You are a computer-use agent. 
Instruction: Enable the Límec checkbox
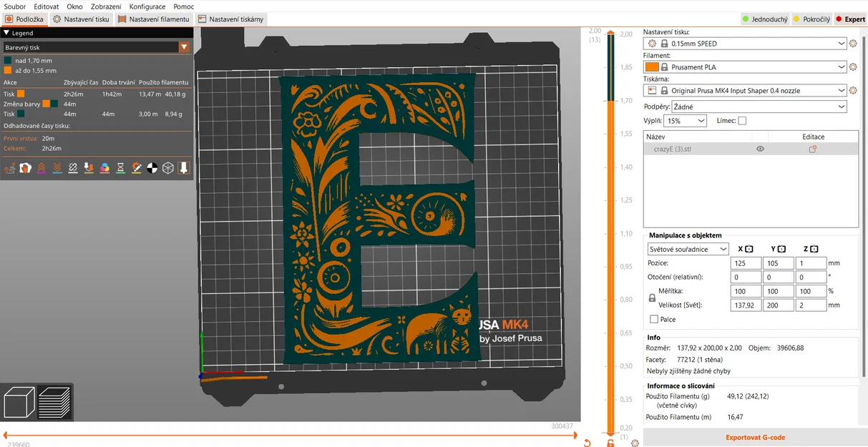742,121
